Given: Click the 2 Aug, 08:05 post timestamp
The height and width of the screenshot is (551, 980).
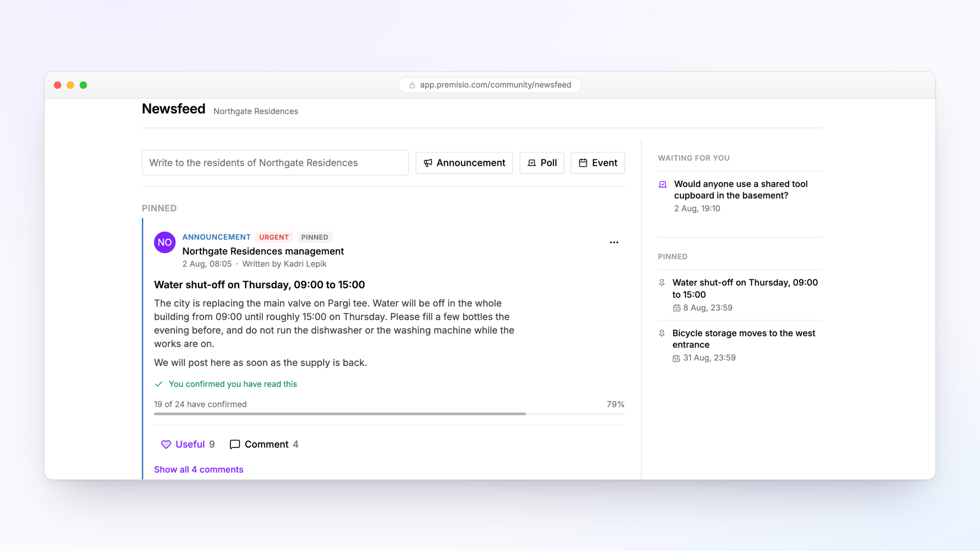Looking at the screenshot, I should click(x=207, y=264).
